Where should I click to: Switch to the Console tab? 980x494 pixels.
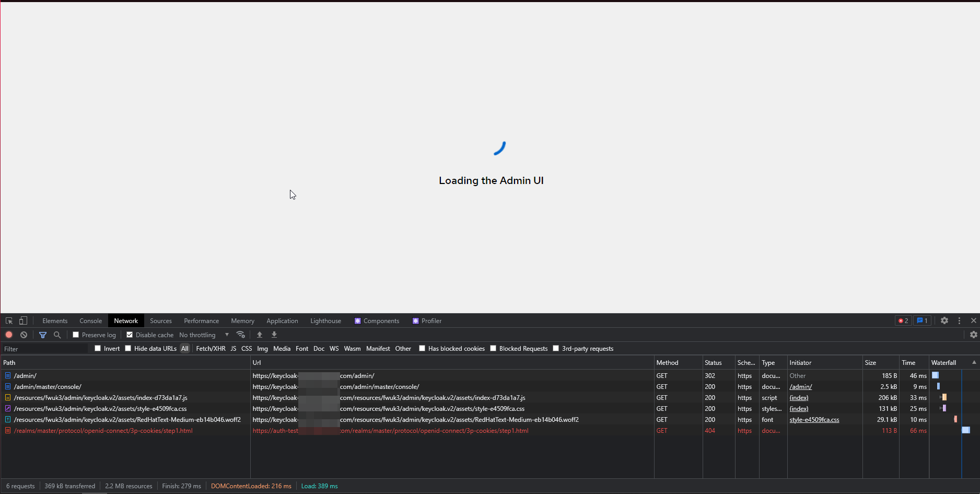click(90, 320)
